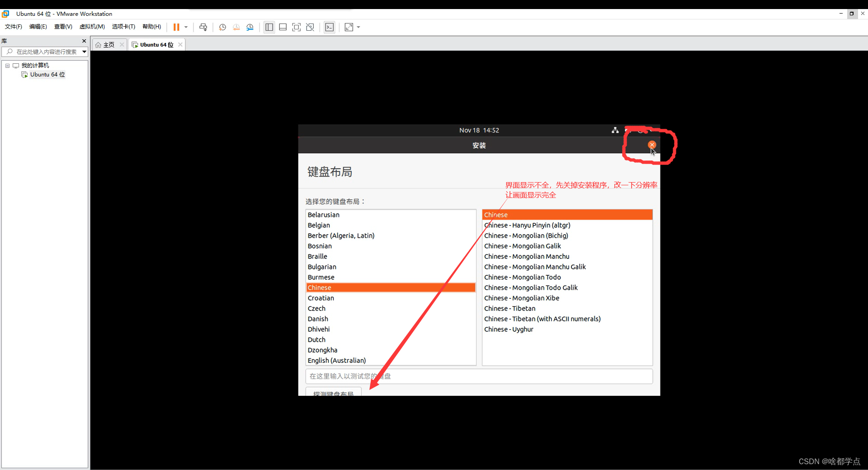Send Ctrl+Alt+Del to the virtual machine

203,27
